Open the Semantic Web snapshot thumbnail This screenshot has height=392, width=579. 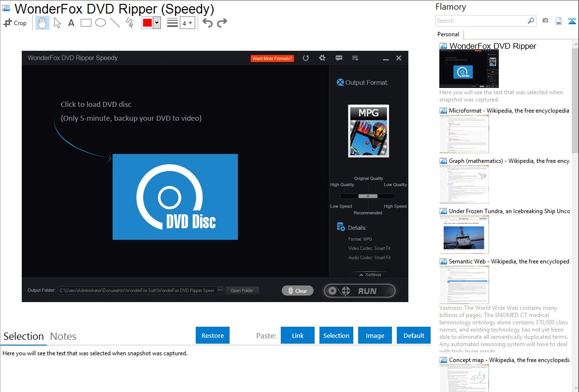click(x=464, y=285)
